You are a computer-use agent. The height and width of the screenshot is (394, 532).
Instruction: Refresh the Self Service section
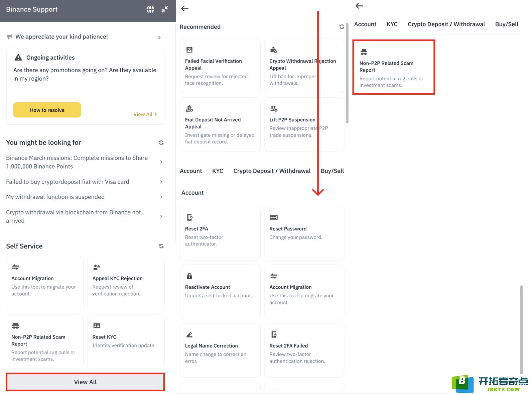161,246
